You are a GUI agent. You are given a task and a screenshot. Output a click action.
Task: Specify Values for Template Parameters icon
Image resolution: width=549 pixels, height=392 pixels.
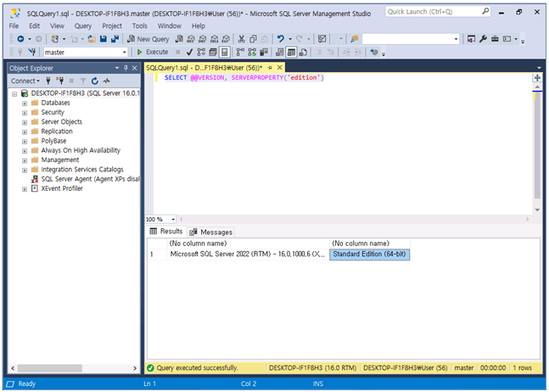tap(374, 52)
